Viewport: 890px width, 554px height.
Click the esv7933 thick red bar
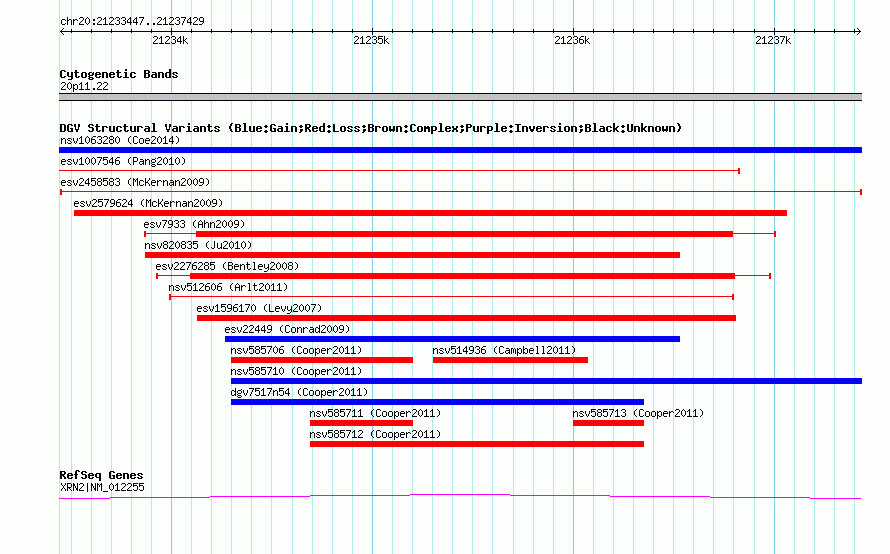[x=464, y=234]
